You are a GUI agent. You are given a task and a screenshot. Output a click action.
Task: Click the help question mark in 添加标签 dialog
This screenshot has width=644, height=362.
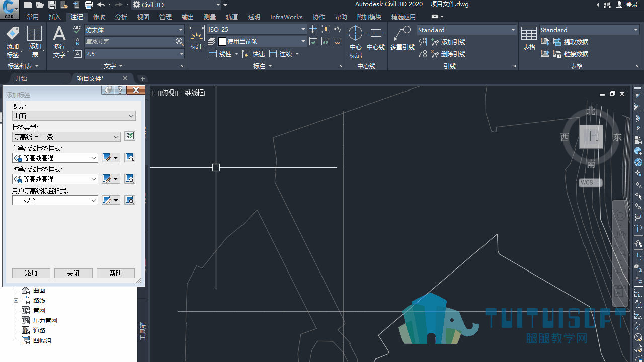click(120, 90)
